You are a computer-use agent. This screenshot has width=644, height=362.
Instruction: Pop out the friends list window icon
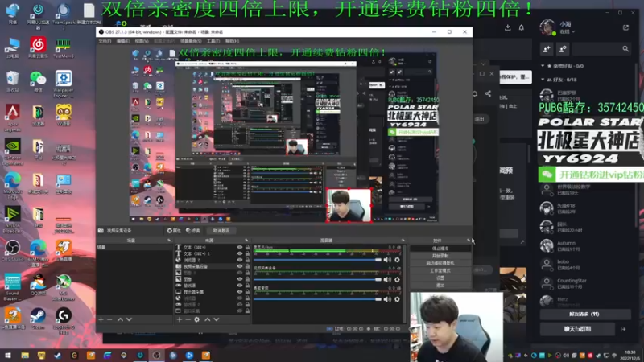coord(625,27)
